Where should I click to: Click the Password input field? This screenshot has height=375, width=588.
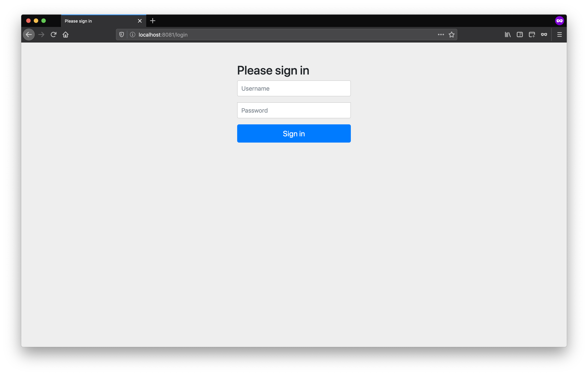[294, 110]
